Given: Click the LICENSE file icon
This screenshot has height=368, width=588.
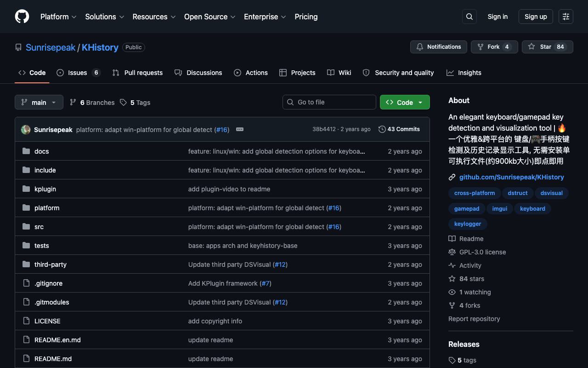Looking at the screenshot, I should (26, 321).
